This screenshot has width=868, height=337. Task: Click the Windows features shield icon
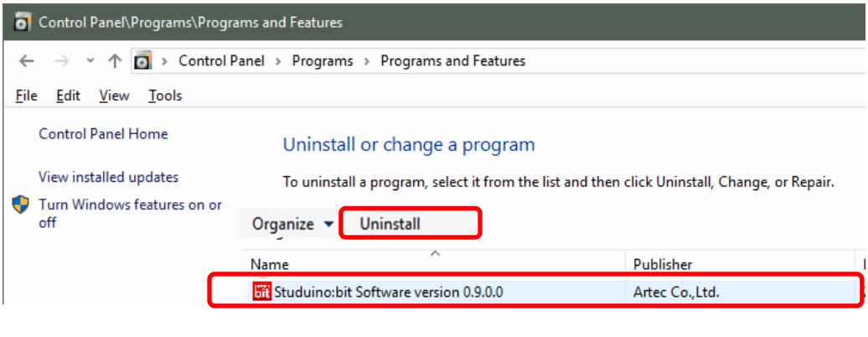click(x=21, y=205)
